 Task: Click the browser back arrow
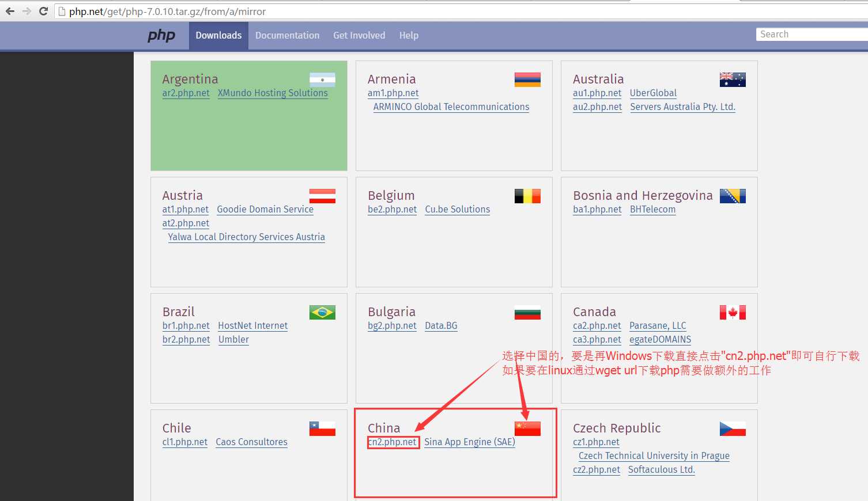coord(10,11)
